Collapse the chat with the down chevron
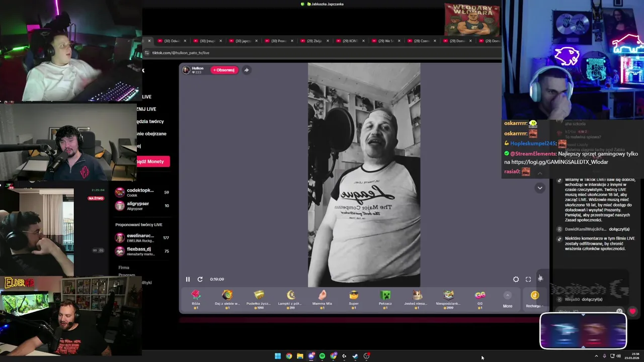The width and height of the screenshot is (644, 362). pyautogui.click(x=540, y=188)
